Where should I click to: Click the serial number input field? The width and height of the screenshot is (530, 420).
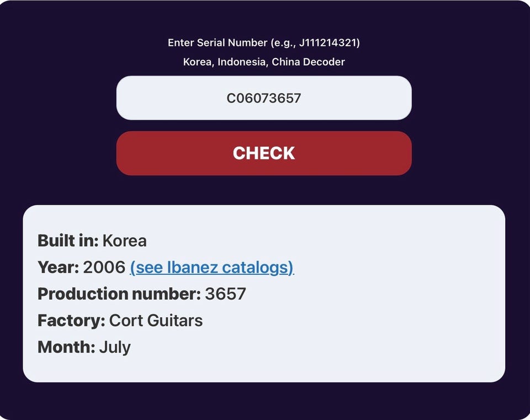coord(264,98)
